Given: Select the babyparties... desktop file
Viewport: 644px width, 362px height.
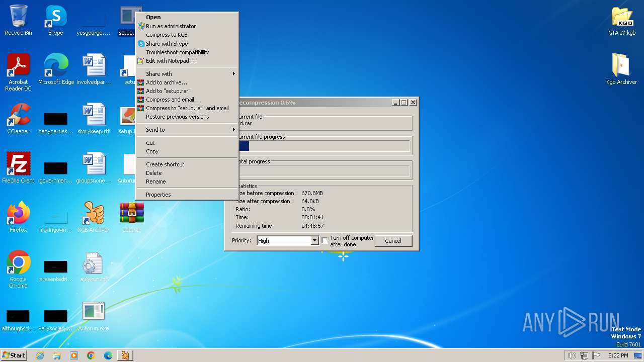Looking at the screenshot, I should click(56, 123).
